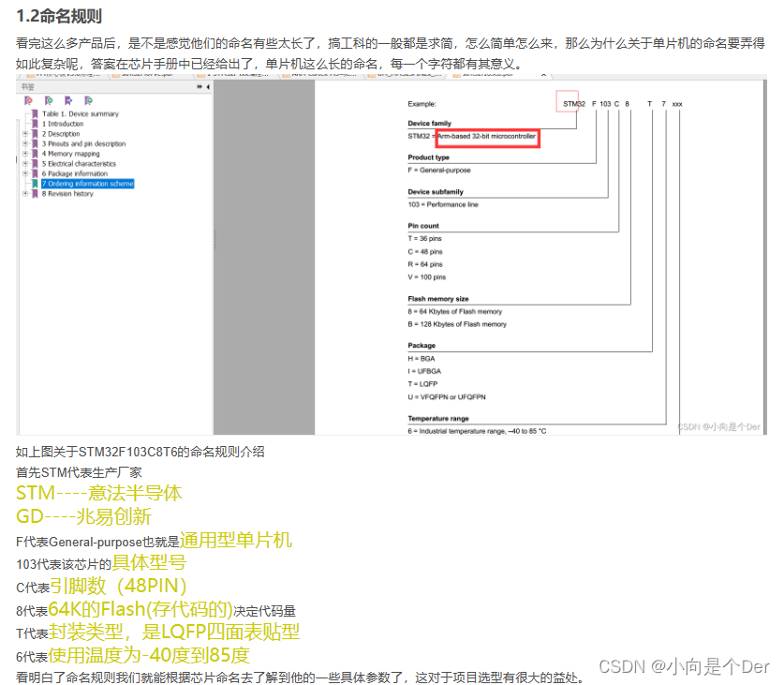
Task: Collapse the 书签 panel with the left-arrow icon
Action: pyautogui.click(x=208, y=87)
